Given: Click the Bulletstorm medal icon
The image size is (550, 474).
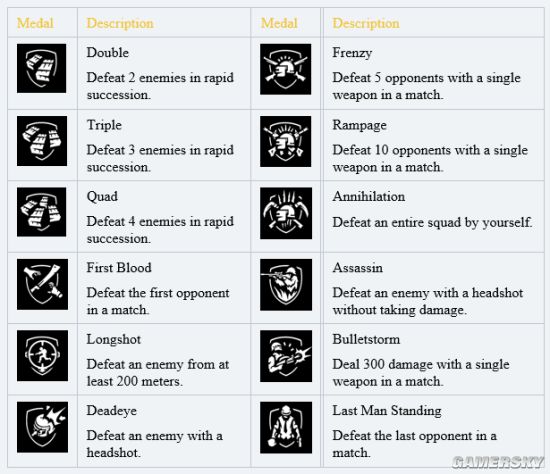Looking at the screenshot, I should tap(286, 356).
